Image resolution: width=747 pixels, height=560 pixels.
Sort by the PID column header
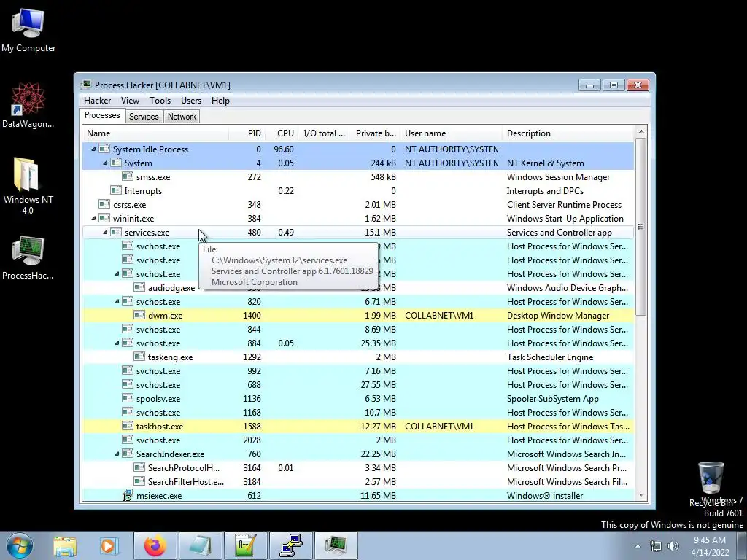(x=247, y=133)
